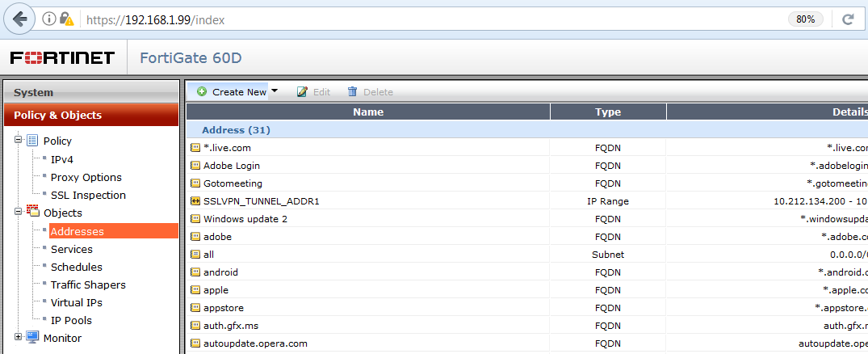Click the FQDN icon beside android
This screenshot has width=868, height=354.
pos(195,272)
